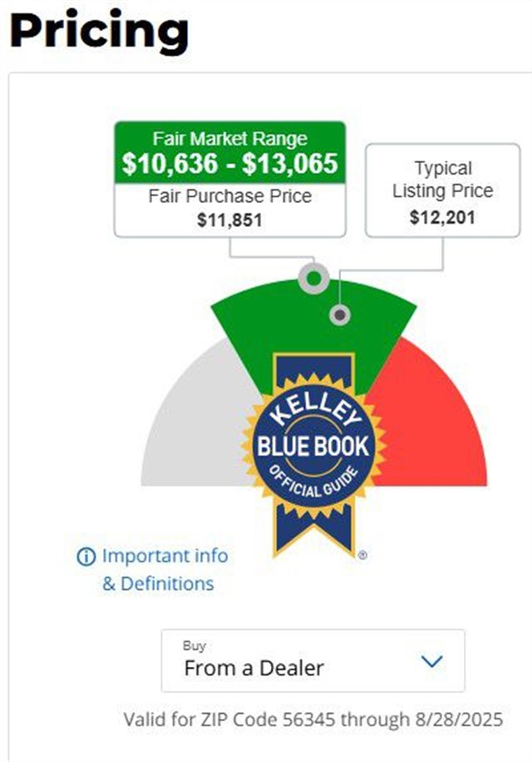Expand the Buy From a Dealer dropdown
This screenshot has width=532, height=762.
[x=313, y=661]
